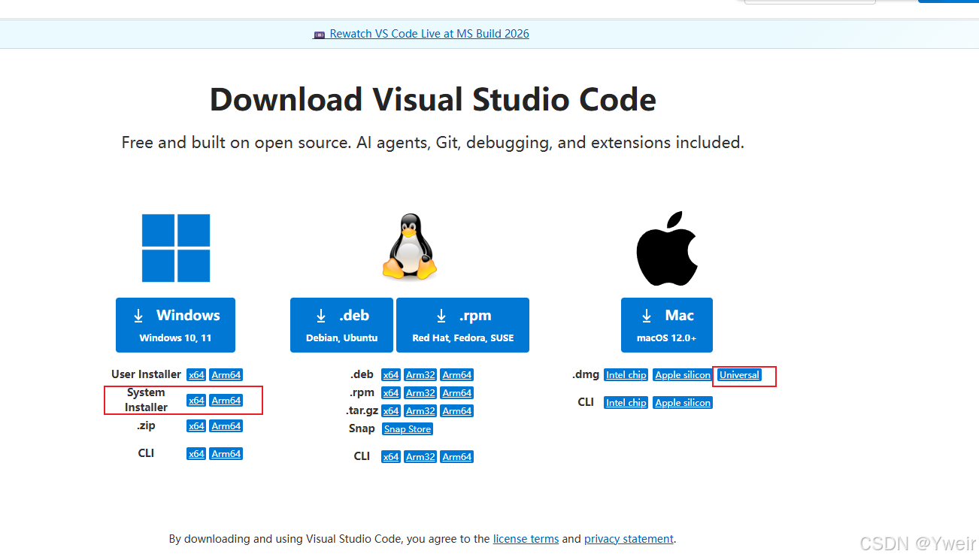Choose Intel chip for the Mac CLI

coord(626,403)
